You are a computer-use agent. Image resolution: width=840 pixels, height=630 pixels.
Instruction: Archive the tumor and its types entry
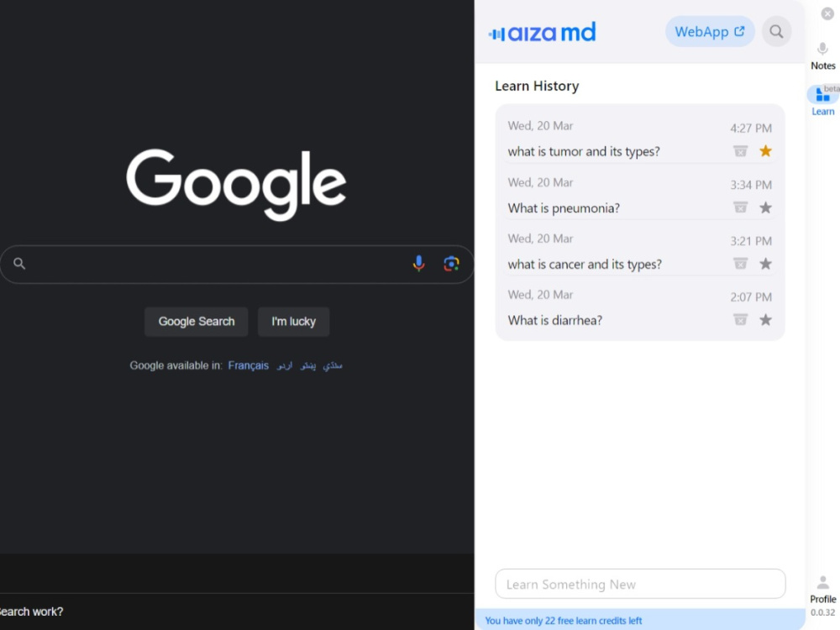[740, 151]
